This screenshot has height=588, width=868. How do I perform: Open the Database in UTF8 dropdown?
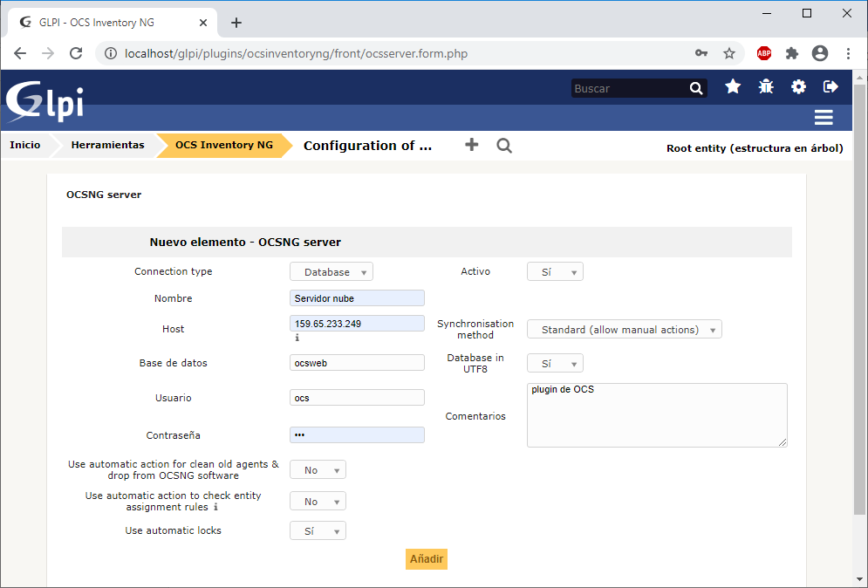555,364
